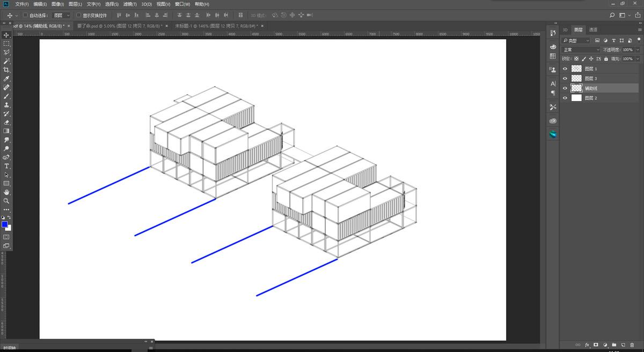Add layer style via fx button

click(x=587, y=344)
